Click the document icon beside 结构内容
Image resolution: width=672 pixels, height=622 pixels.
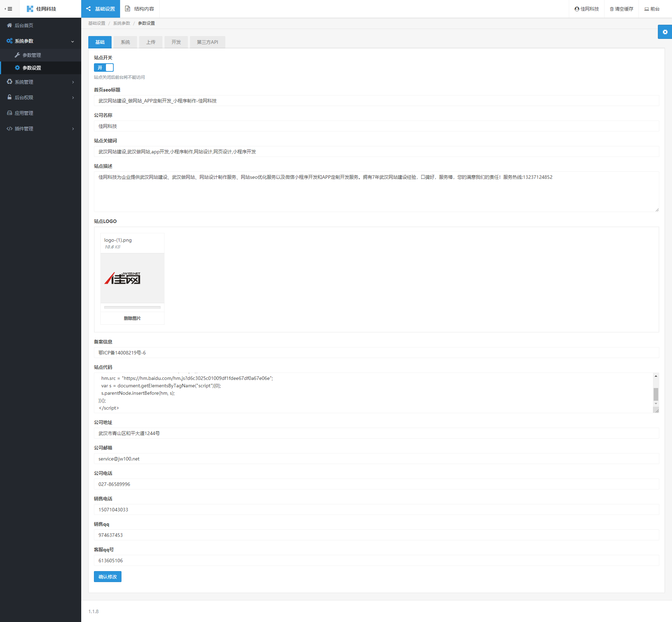coord(128,9)
